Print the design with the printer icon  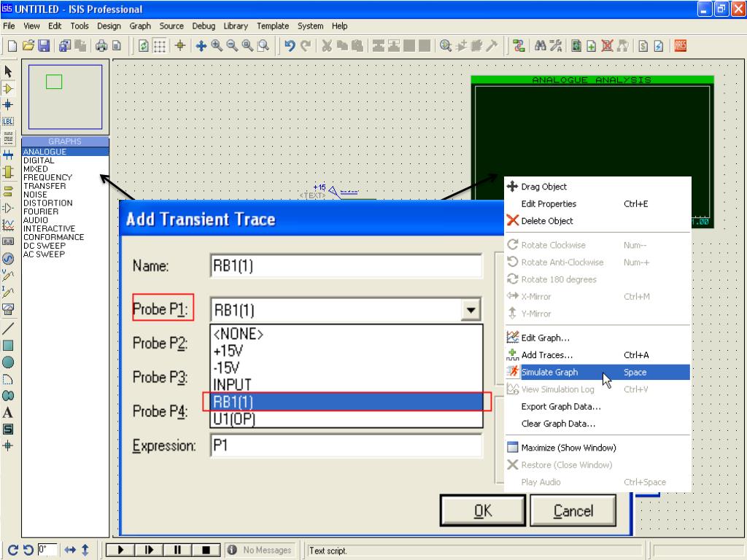(x=101, y=46)
